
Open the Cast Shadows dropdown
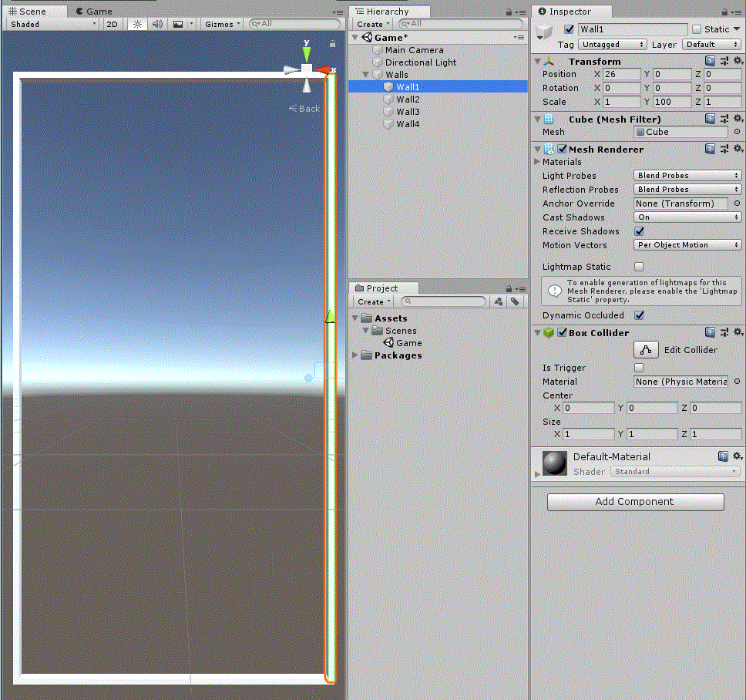tap(687, 217)
